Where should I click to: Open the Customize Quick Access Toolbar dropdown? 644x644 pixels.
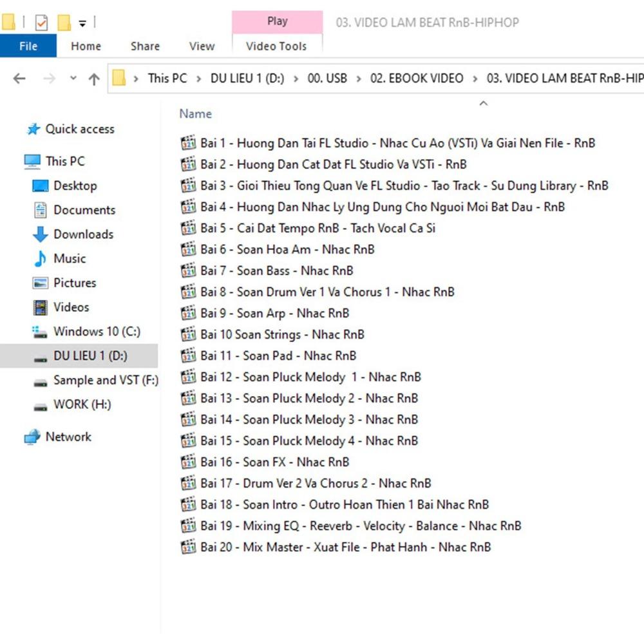click(82, 23)
